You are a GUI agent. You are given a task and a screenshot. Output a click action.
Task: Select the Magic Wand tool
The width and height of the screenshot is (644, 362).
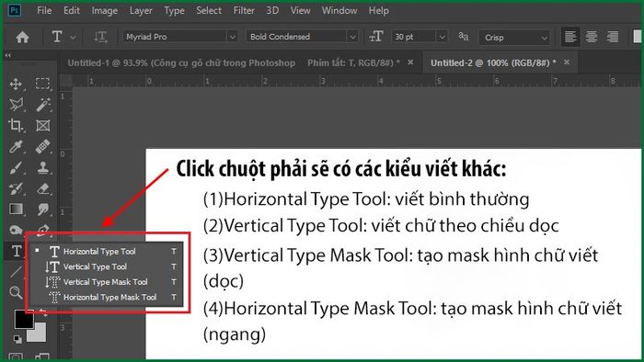coord(43,105)
